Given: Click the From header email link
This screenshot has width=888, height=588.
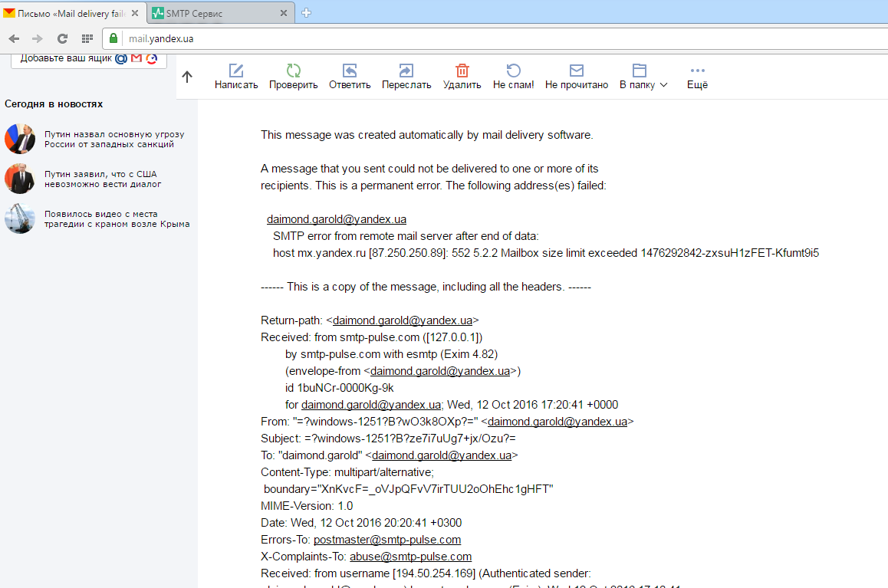Looking at the screenshot, I should [557, 422].
